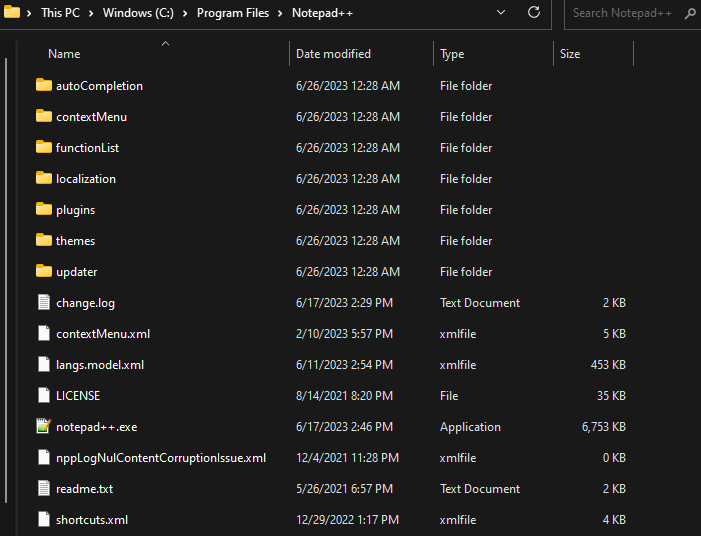The image size is (701, 536).
Task: Sort by Date modified column header
Action: point(333,54)
